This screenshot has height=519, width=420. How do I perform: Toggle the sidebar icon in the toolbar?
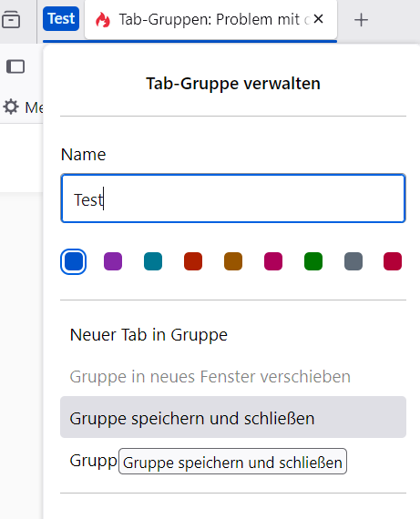coord(15,66)
